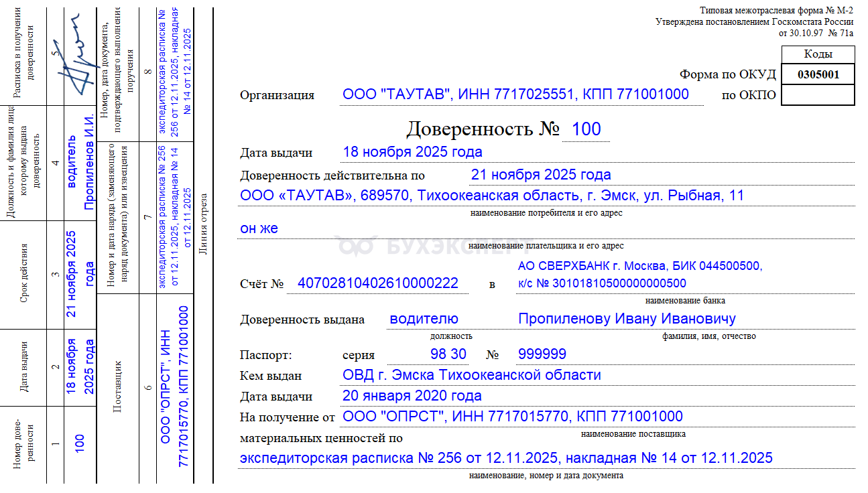The image size is (868, 493).
Task: Click the caption "фамилия, имя, отчество"
Action: pyautogui.click(x=709, y=336)
